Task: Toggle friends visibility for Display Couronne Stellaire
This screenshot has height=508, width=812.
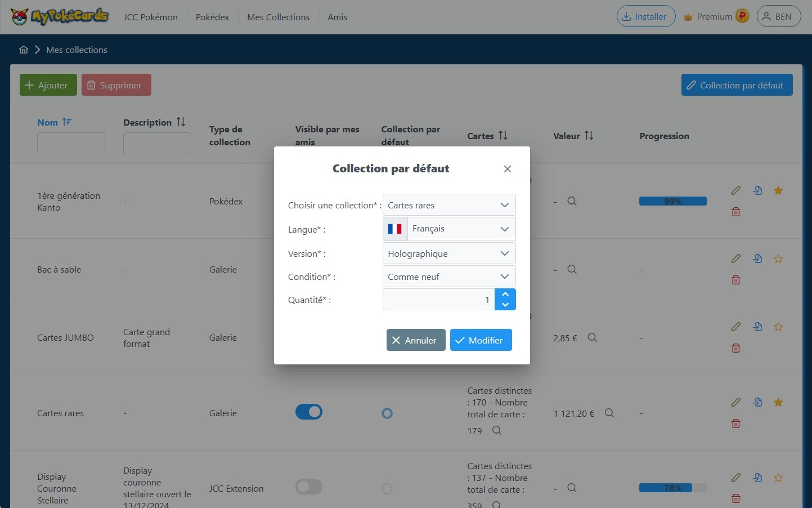Action: [x=309, y=487]
